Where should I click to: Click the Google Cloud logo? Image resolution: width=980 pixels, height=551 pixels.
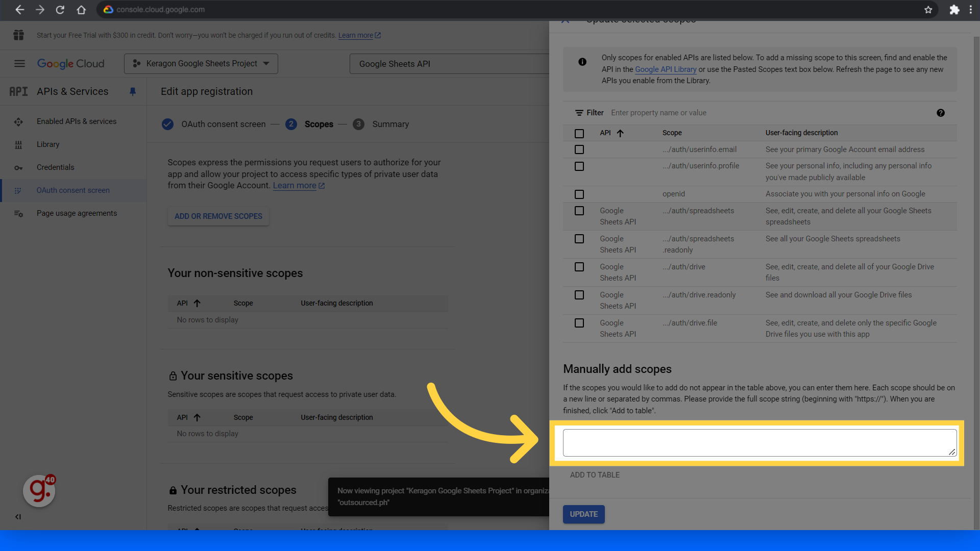(70, 64)
